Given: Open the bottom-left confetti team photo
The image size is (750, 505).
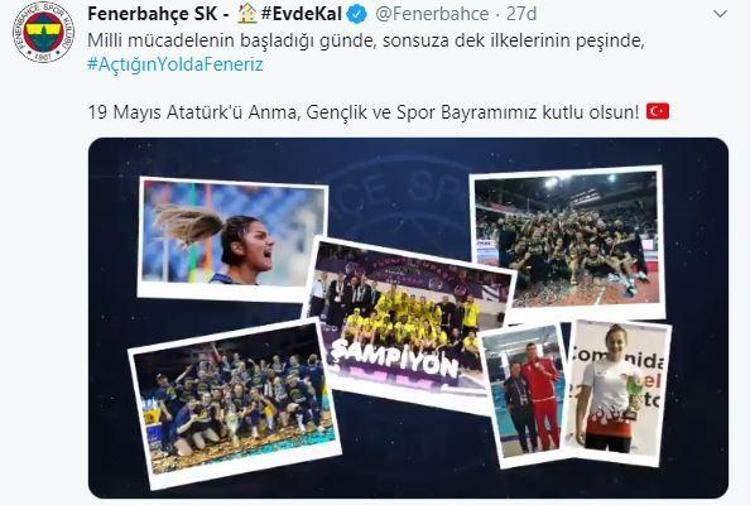Looking at the screenshot, I should pos(234,403).
